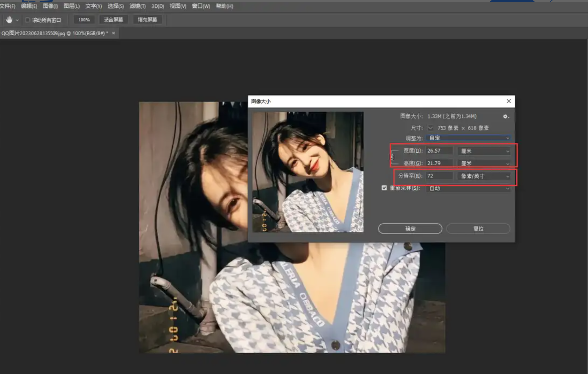Close the QQ图片 document tab
Image resolution: width=588 pixels, height=374 pixels.
[x=113, y=33]
